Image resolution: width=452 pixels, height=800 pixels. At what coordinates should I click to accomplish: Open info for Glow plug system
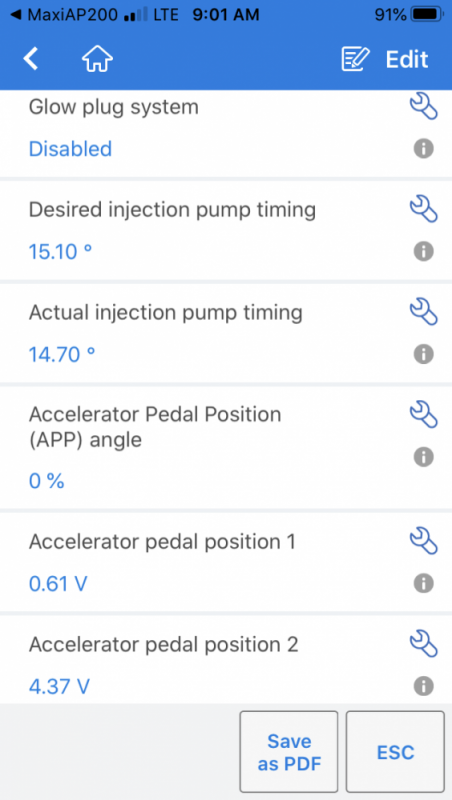(x=423, y=148)
